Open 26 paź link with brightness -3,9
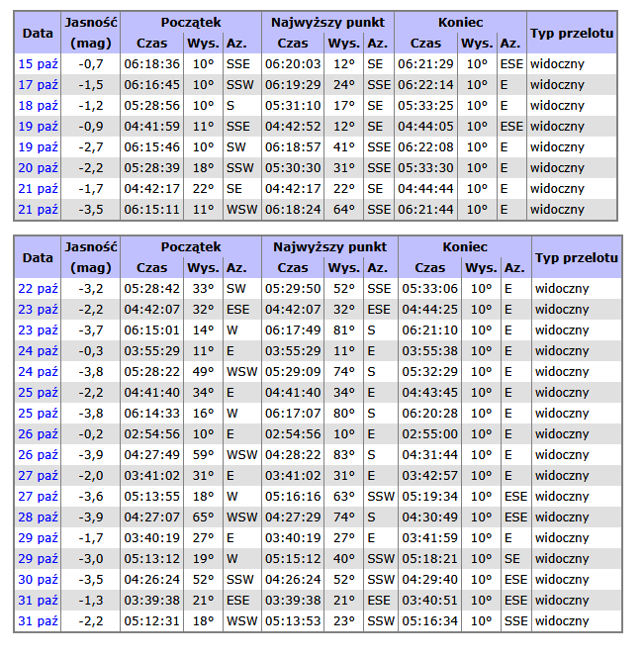The height and width of the screenshot is (658, 644). tap(38, 454)
